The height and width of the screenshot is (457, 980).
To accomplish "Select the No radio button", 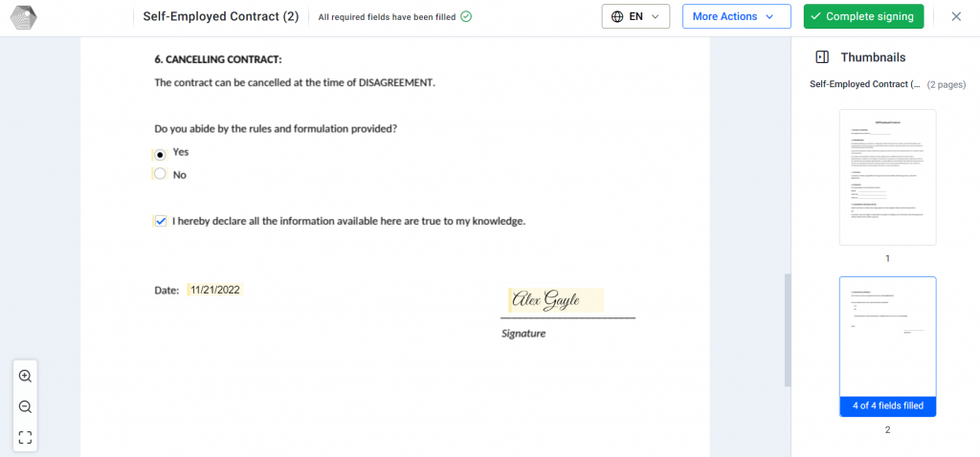I will click(x=160, y=174).
